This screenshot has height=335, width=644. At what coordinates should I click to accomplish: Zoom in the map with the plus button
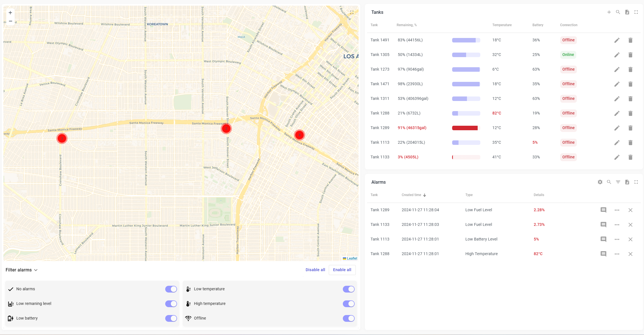[10, 13]
